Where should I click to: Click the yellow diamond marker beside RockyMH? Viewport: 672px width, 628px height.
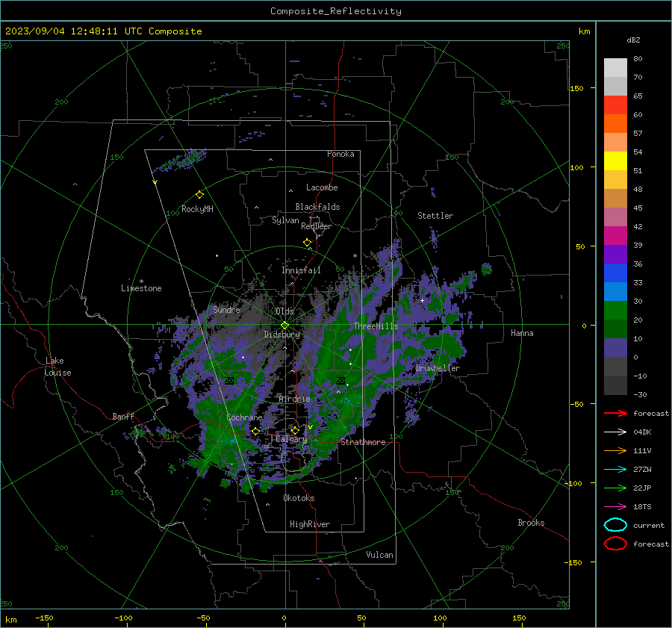point(199,195)
